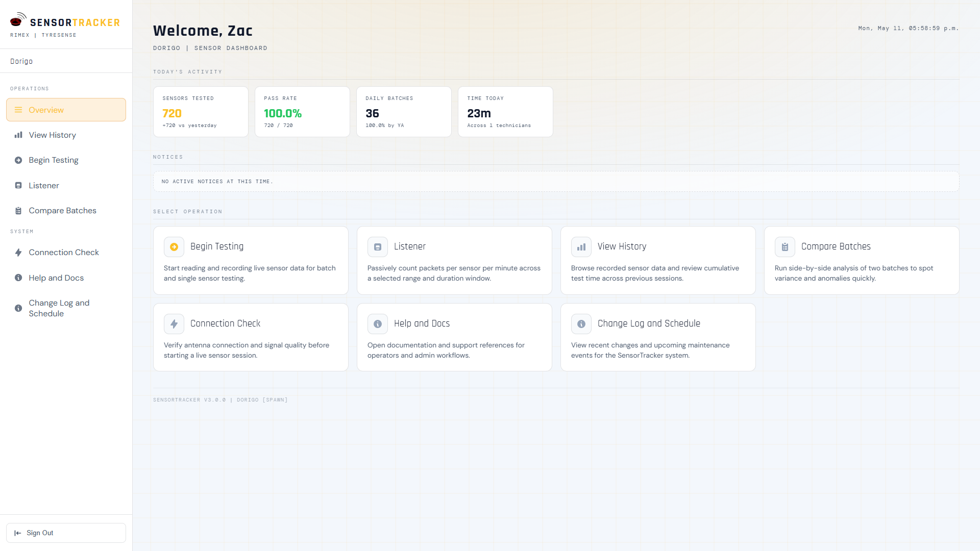Screen dimensions: 980x551
Task: Click the Compare Batches clipboard sidebar icon
Action: click(x=18, y=211)
